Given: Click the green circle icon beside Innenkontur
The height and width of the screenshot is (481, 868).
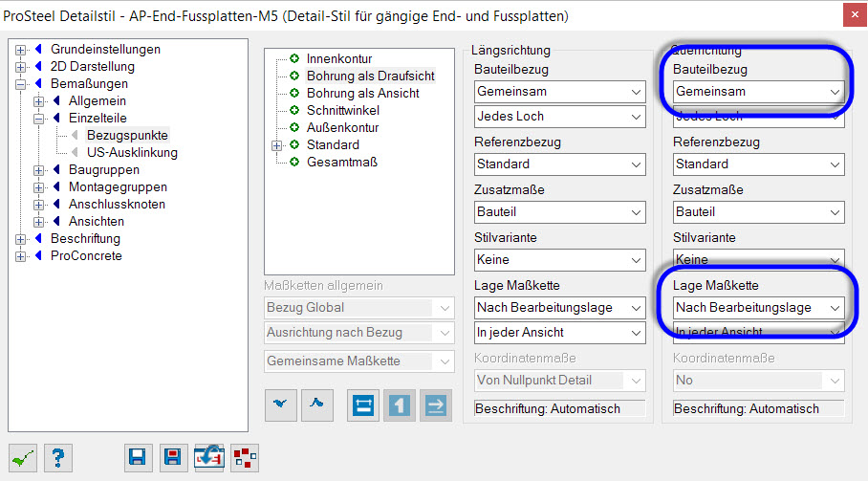Looking at the screenshot, I should tap(294, 58).
